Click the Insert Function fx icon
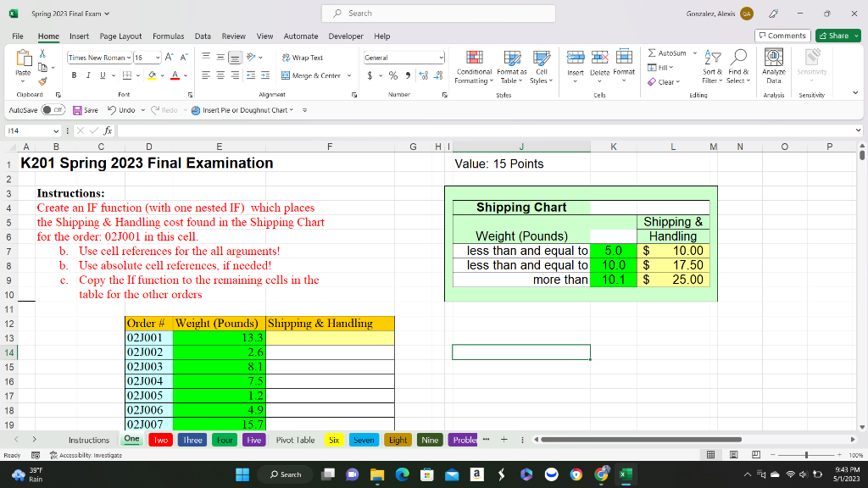 [108, 130]
